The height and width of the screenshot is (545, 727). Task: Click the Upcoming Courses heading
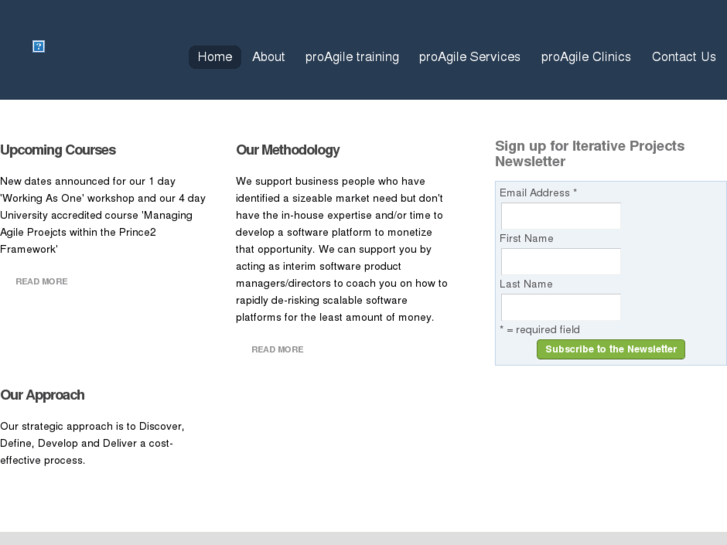[x=58, y=150]
